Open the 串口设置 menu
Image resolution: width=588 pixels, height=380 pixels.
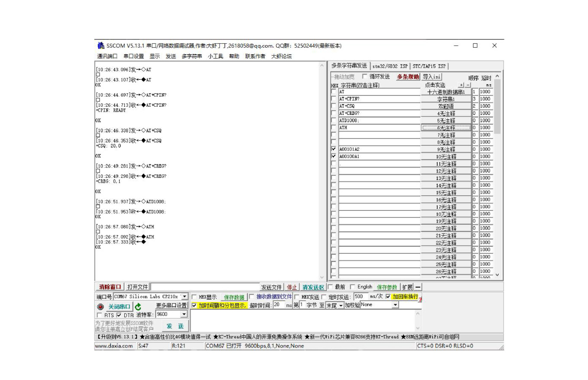click(133, 56)
